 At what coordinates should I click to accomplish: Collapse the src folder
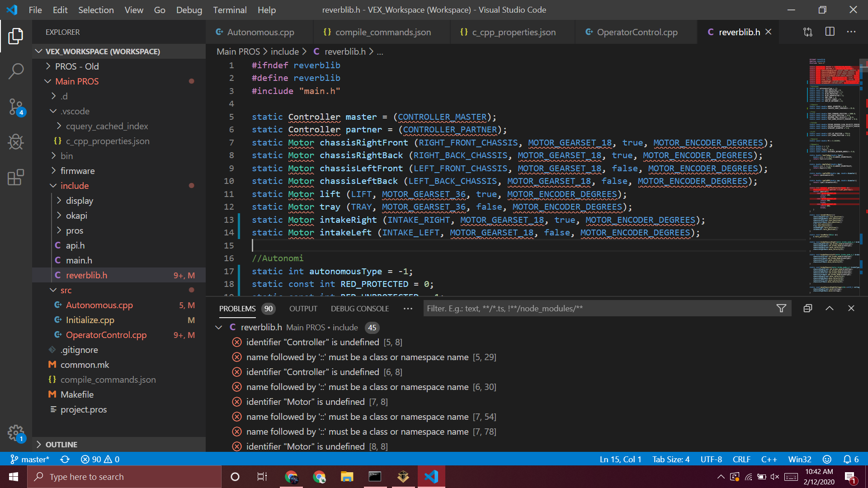54,290
